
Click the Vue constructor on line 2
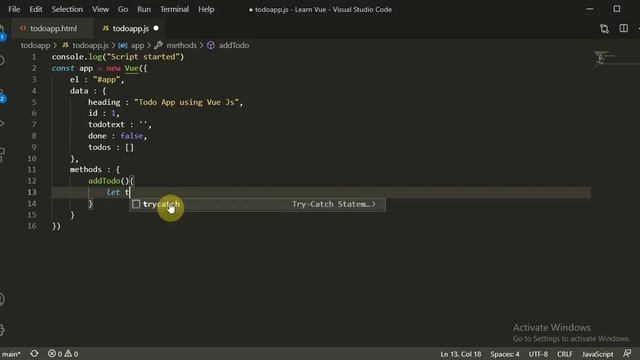tap(131, 68)
